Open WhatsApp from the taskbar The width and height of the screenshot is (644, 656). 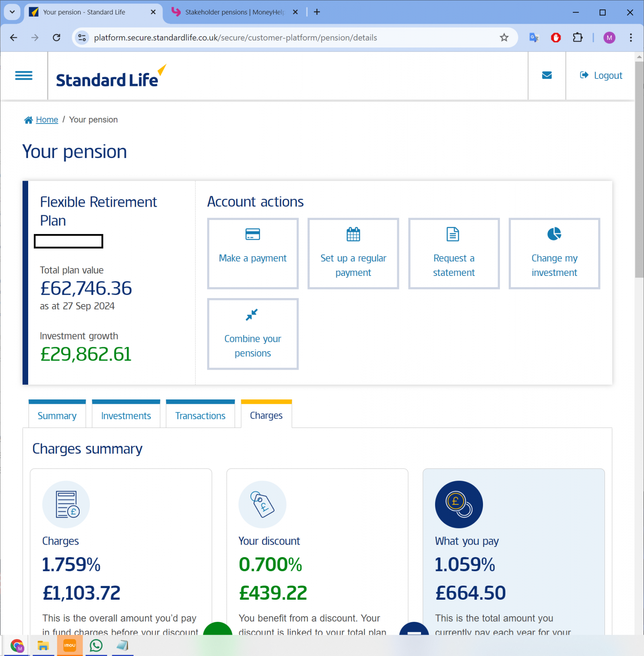(x=96, y=646)
